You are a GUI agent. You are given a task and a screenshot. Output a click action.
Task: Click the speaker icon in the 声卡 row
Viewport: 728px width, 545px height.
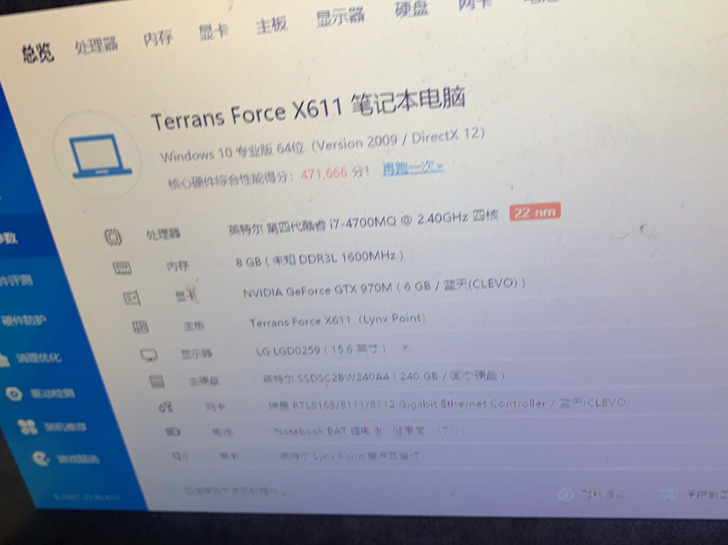pos(180,456)
